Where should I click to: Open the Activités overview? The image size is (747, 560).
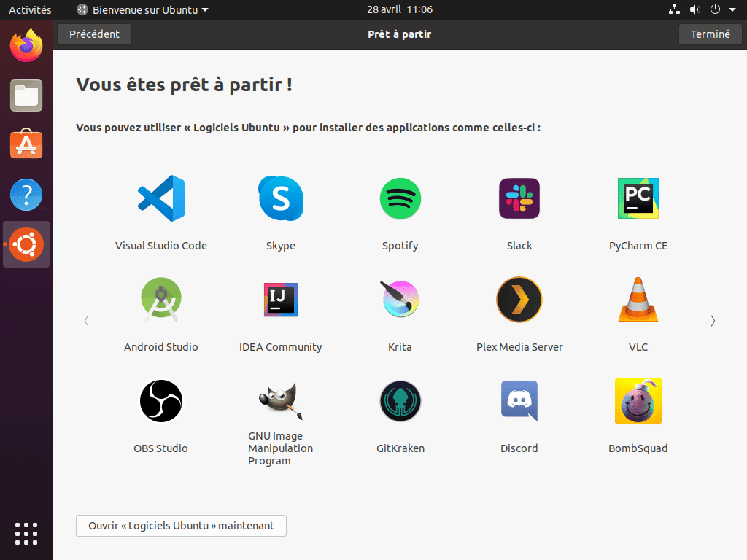click(x=30, y=10)
